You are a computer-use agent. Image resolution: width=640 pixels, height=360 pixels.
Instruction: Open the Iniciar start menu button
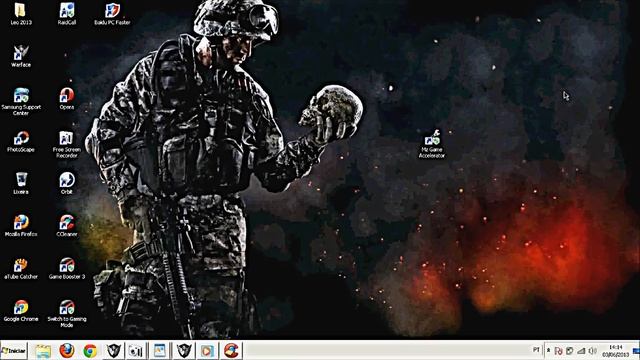pos(13,351)
